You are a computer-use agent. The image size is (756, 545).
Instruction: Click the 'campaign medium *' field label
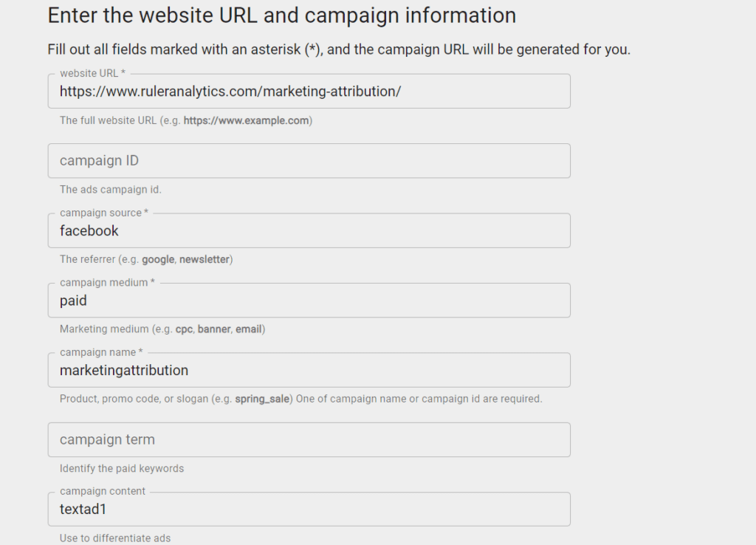(x=107, y=283)
